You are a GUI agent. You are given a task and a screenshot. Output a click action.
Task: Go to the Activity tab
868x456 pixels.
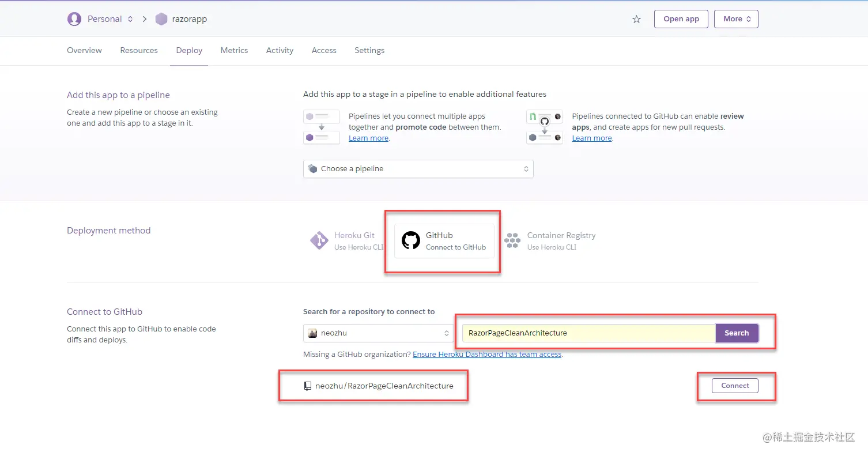[280, 51]
